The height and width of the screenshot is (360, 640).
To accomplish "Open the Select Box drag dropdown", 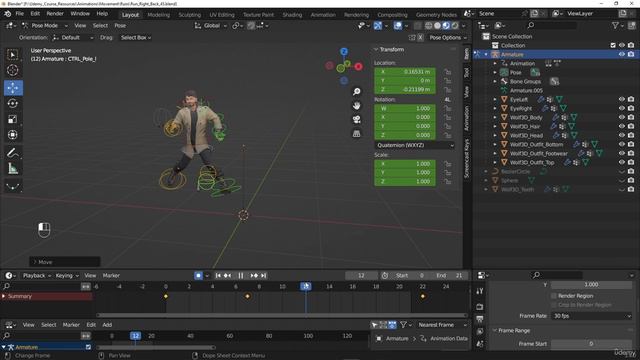I will (136, 38).
